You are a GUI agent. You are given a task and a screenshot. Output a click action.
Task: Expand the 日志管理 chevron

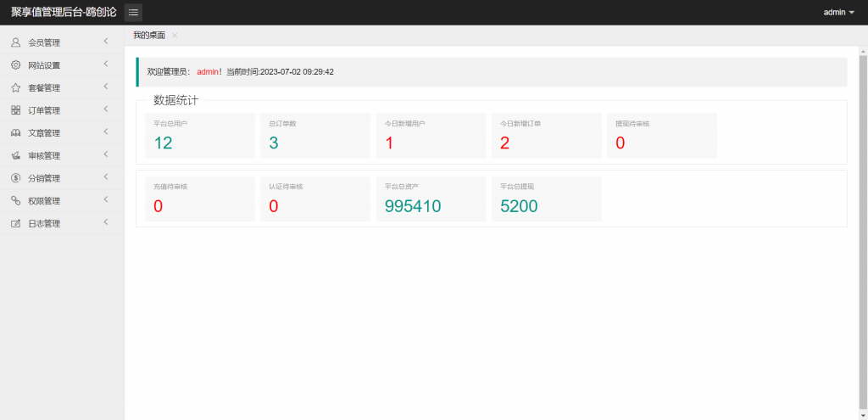coord(106,223)
